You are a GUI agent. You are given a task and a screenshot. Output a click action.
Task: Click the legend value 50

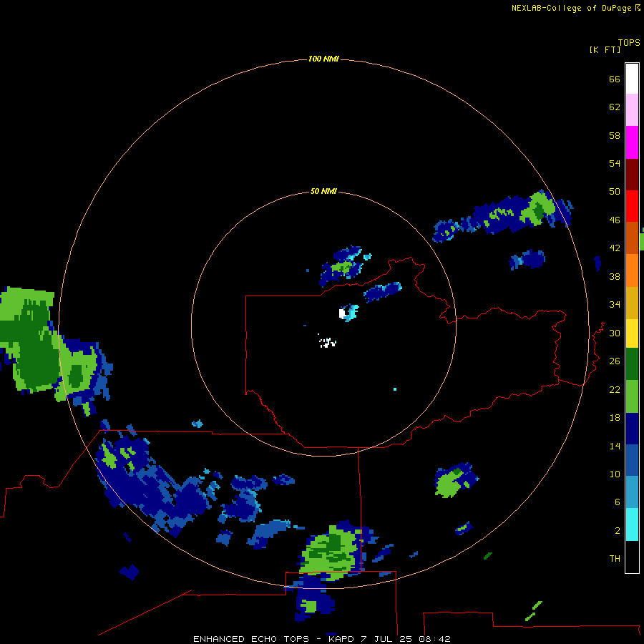coord(615,192)
